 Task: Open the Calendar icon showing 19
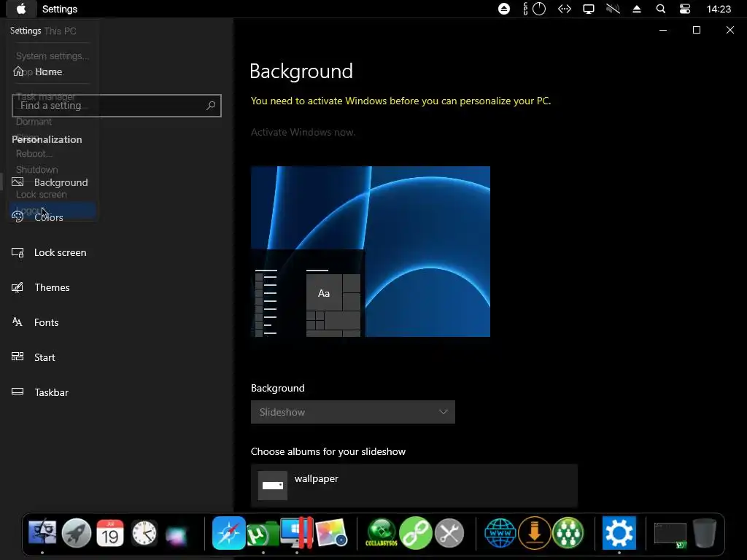click(110, 533)
